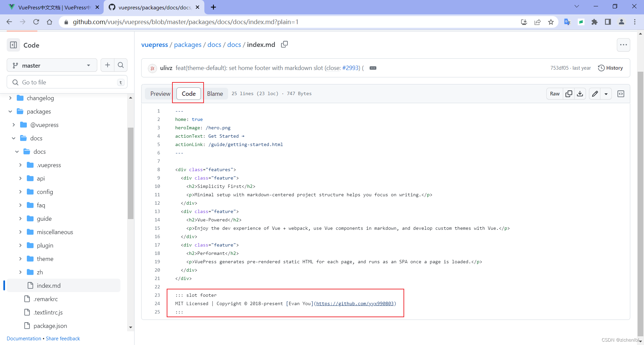Open the symbols panel icon
This screenshot has width=644, height=345.
point(621,94)
